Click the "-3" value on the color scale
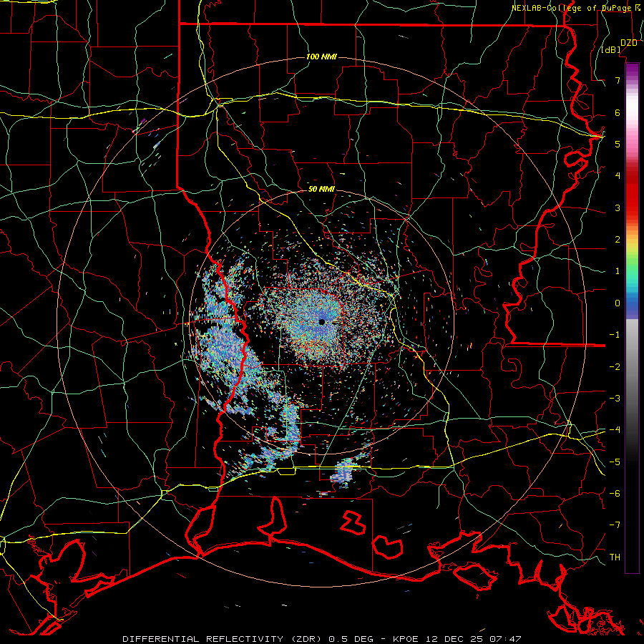 [x=615, y=399]
